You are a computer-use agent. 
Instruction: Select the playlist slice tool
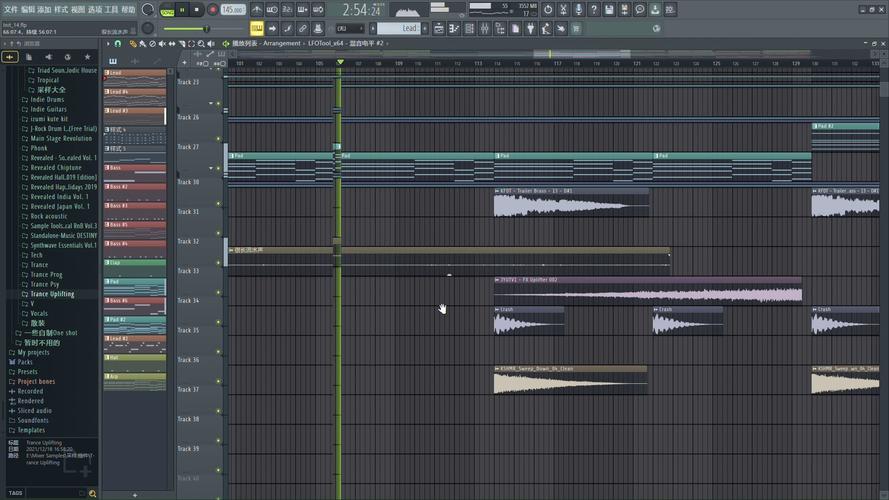point(181,44)
